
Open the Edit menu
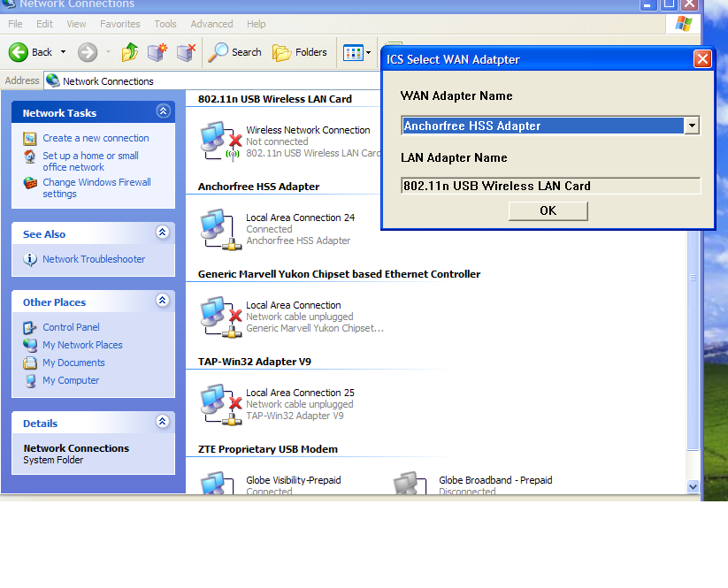pyautogui.click(x=44, y=24)
